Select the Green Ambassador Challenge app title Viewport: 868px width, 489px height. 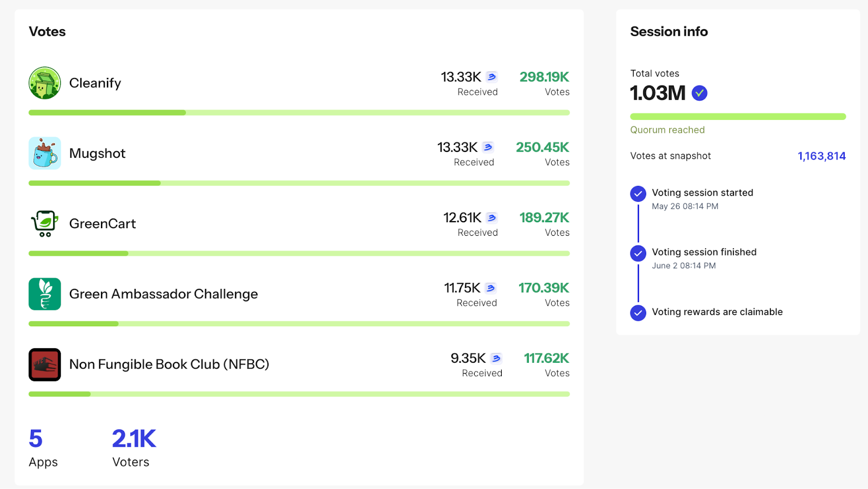(x=163, y=294)
